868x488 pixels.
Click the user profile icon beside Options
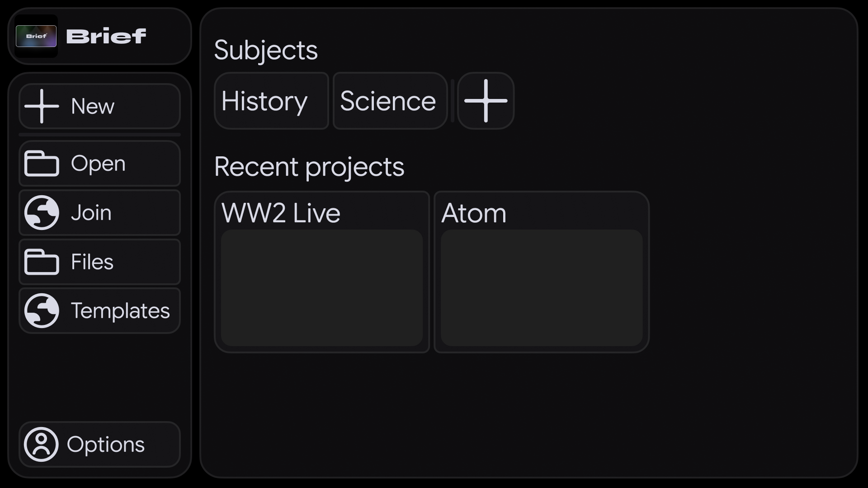click(x=41, y=444)
